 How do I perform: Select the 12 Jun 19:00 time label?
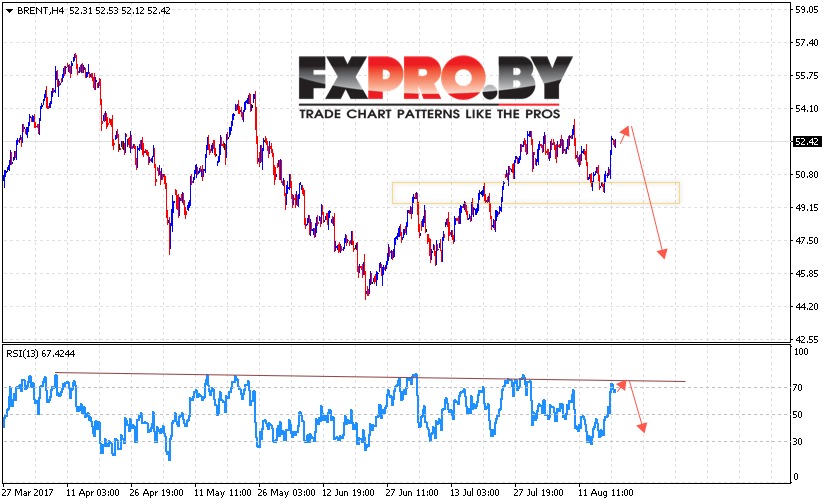348,492
